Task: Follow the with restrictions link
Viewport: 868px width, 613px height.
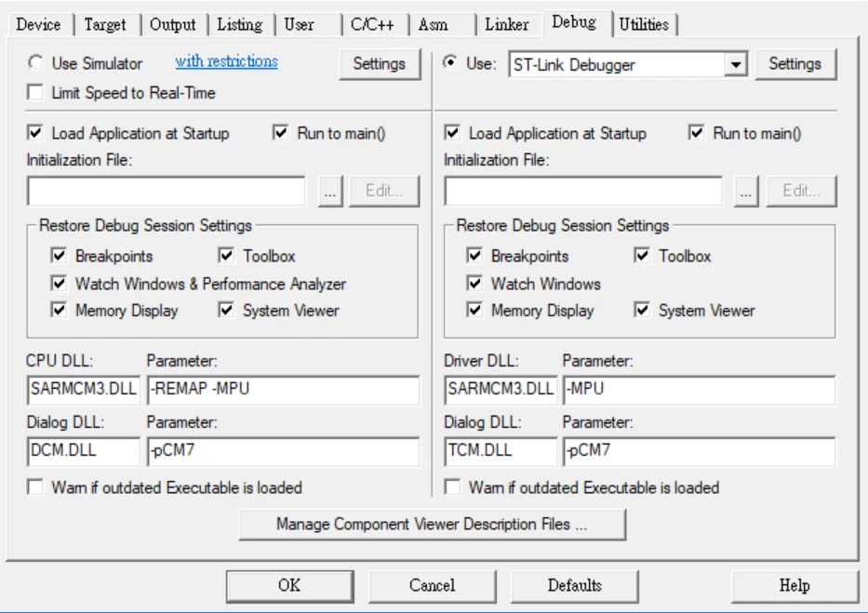Action: tap(226, 61)
